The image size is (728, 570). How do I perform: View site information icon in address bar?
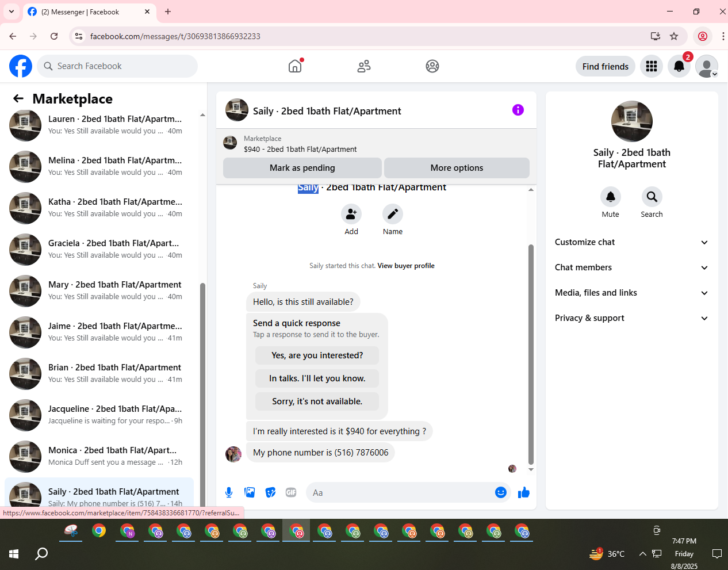pyautogui.click(x=79, y=36)
